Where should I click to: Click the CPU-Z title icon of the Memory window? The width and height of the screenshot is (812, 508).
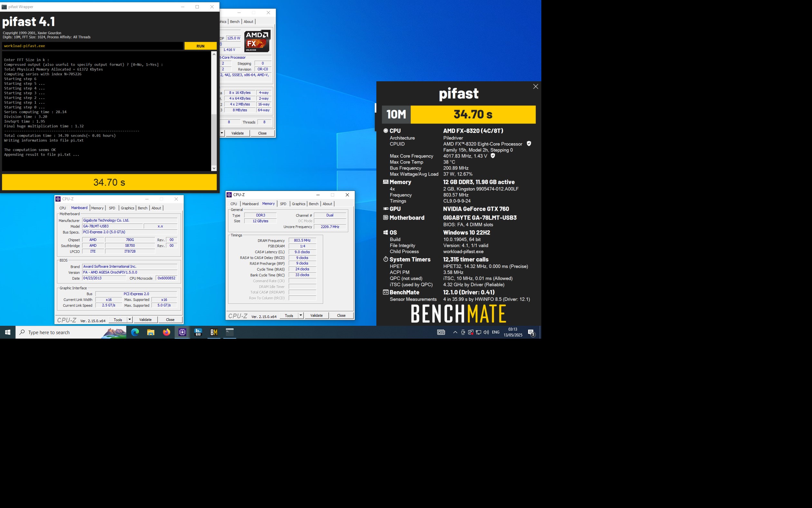(229, 195)
